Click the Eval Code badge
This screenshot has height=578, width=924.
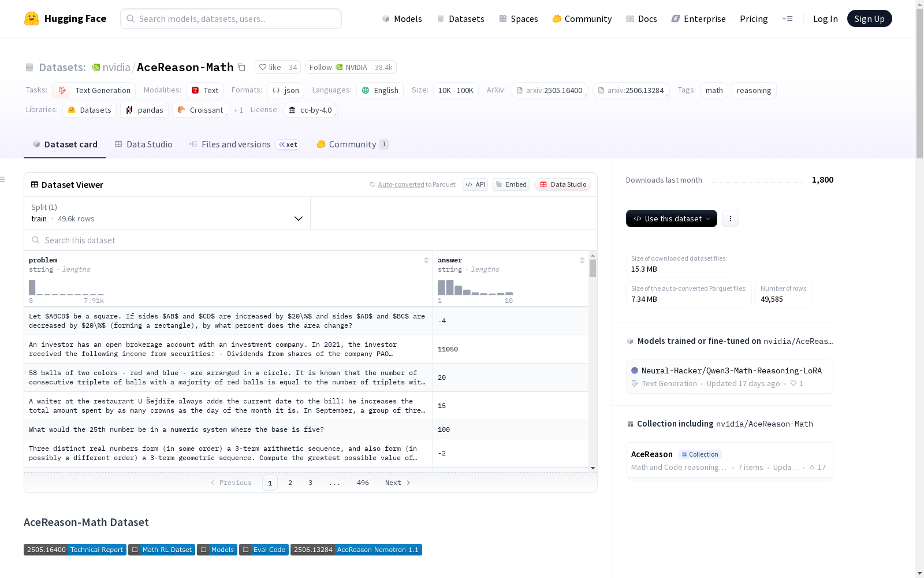click(x=264, y=550)
